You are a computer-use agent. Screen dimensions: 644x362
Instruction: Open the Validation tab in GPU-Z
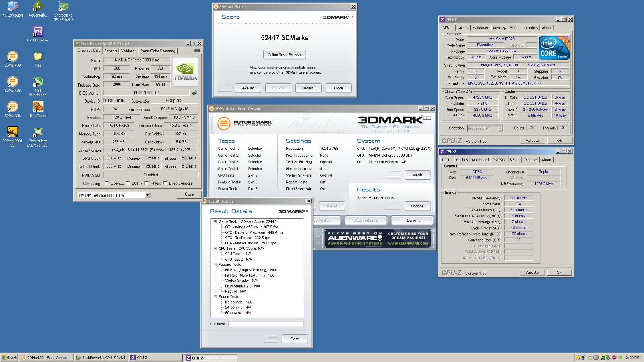click(129, 51)
